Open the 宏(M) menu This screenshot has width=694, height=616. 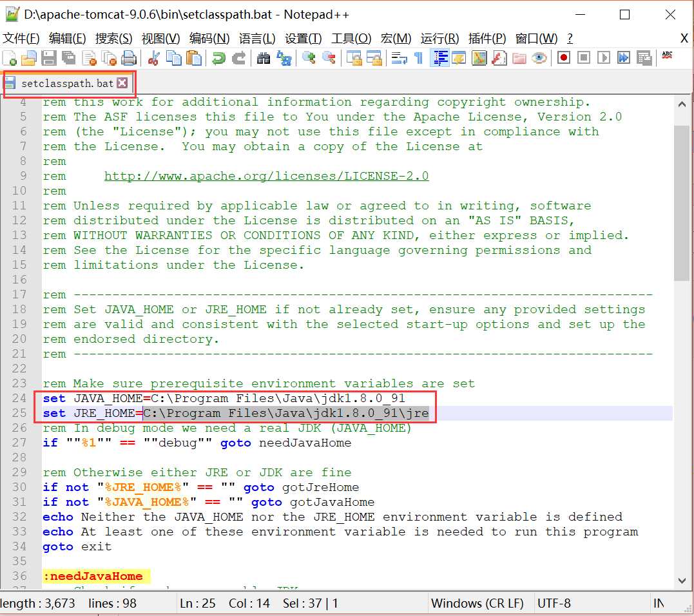coord(396,39)
